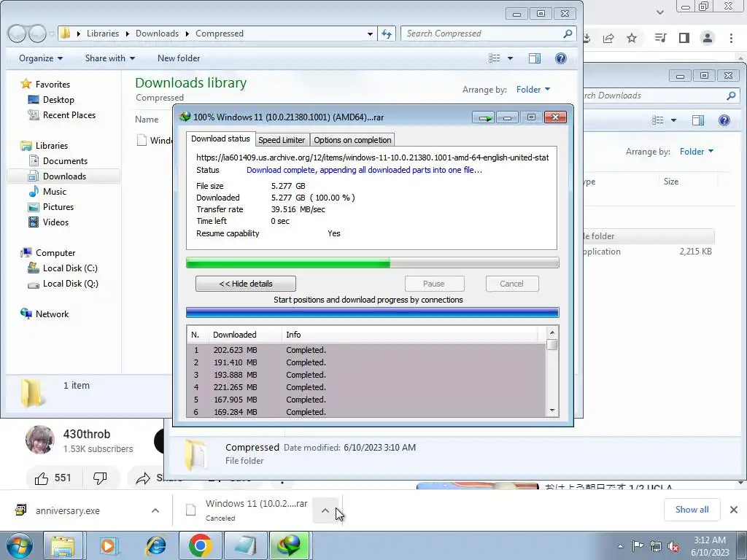This screenshot has width=747, height=560.
Task: Toggle the preview pane icon in the Compressed window
Action: (x=535, y=58)
